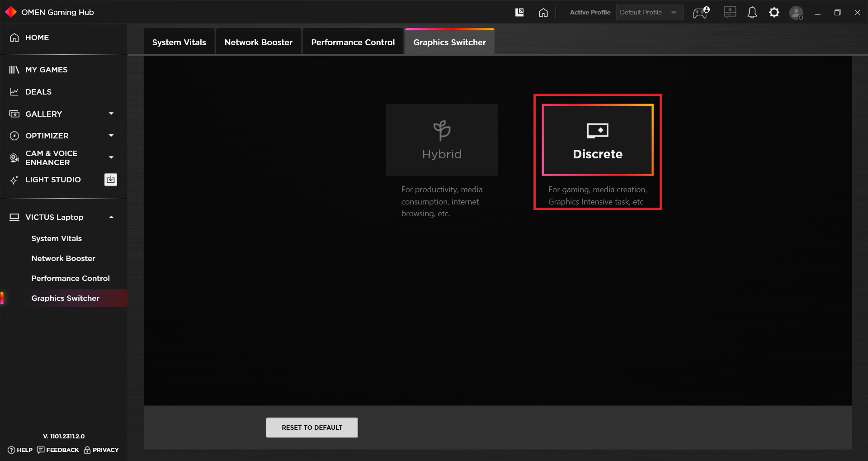Click the Hybrid leaf icon
868x461 pixels.
pos(442,130)
